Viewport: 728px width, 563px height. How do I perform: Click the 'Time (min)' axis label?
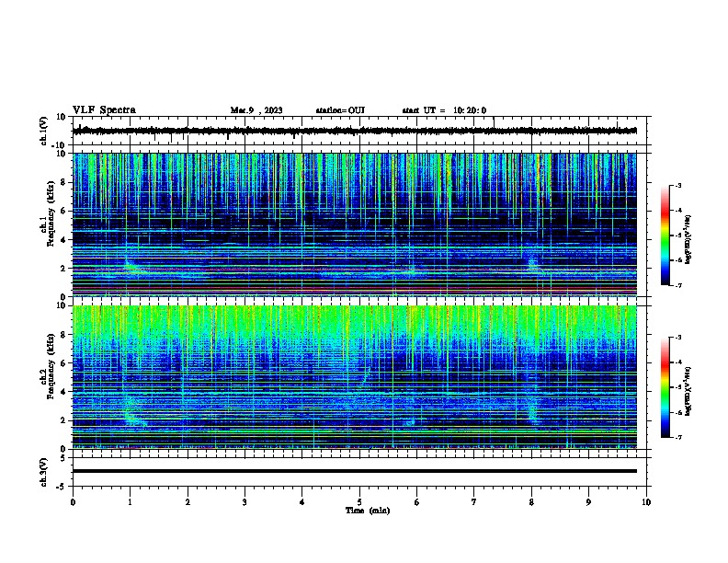point(368,511)
